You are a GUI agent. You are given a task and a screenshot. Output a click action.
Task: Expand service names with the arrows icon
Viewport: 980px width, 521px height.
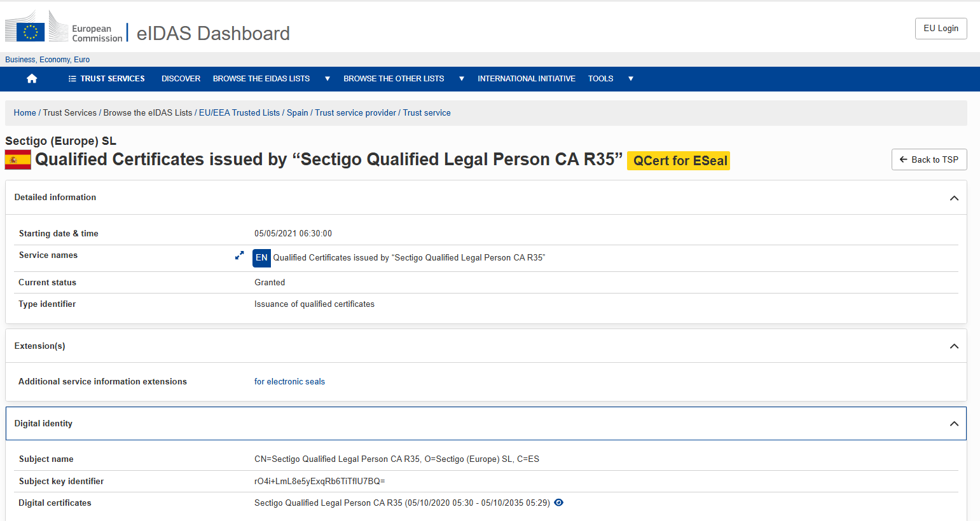click(239, 255)
